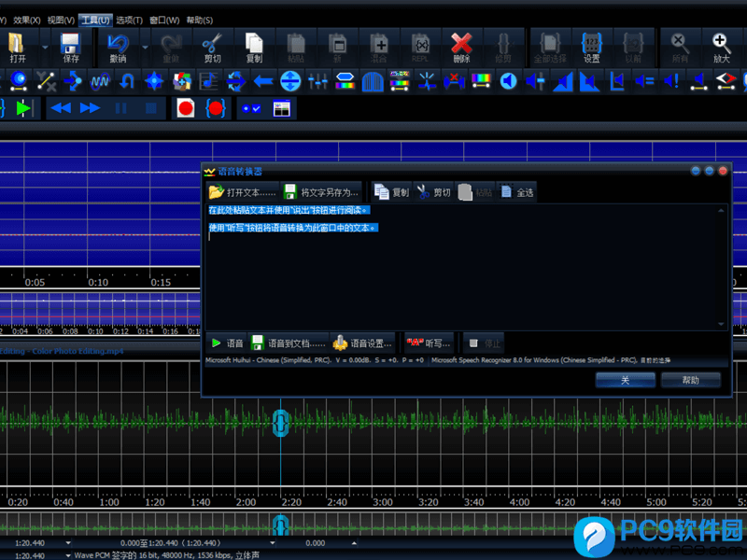
Task: Click the speaker-in-circle volume icon
Action: pos(508,81)
